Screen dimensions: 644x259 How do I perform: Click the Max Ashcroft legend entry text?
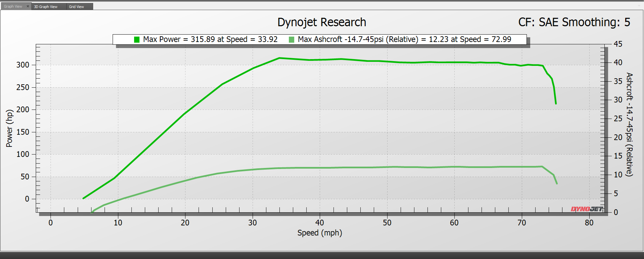[404, 39]
